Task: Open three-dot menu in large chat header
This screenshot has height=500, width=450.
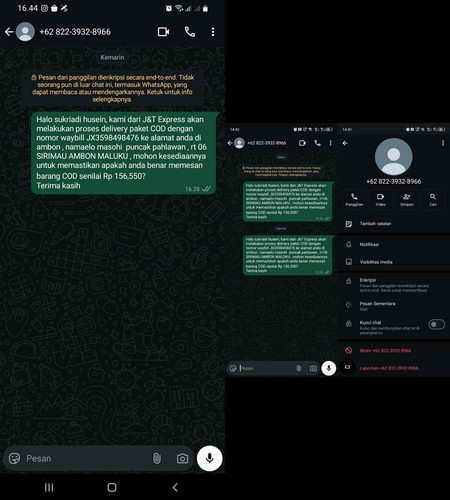Action: coord(213,32)
